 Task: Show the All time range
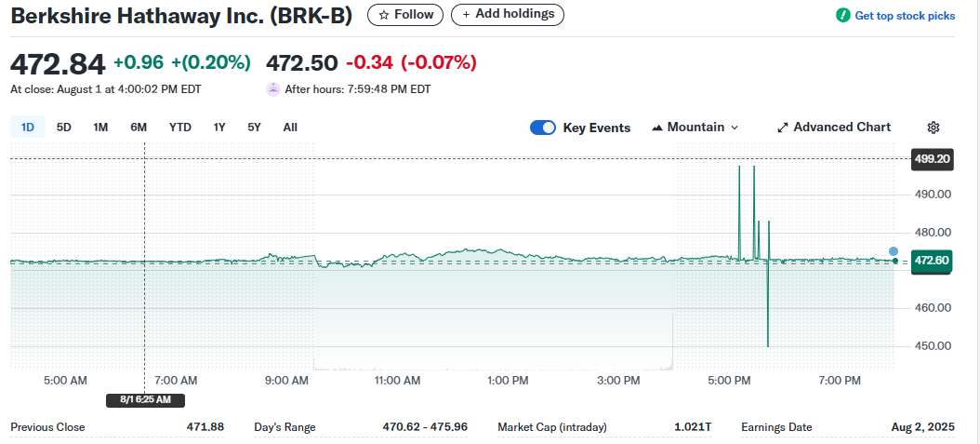290,128
